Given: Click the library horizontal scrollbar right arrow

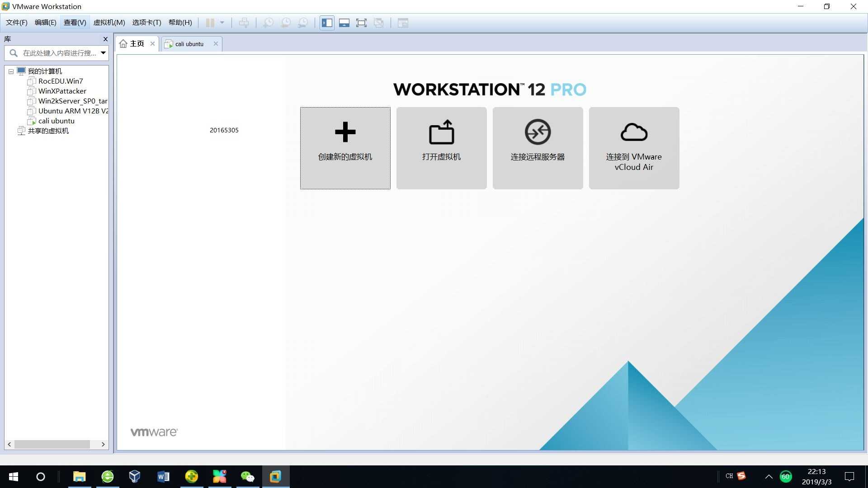Looking at the screenshot, I should [103, 445].
